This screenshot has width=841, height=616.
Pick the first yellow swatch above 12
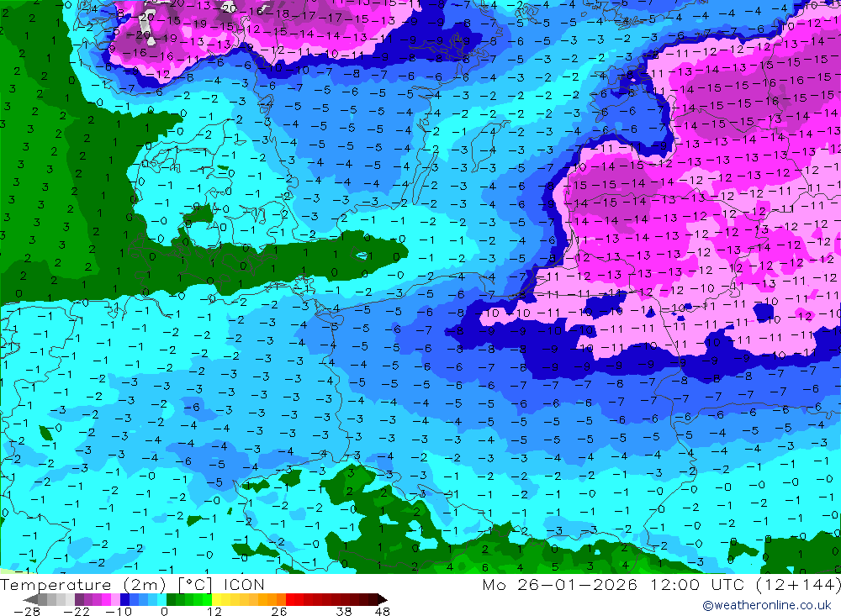217,600
